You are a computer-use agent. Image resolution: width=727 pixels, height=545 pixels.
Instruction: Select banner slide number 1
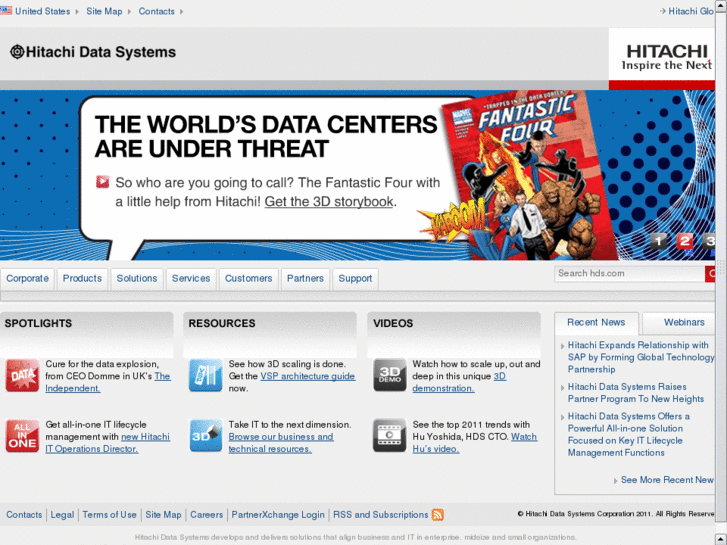(659, 241)
